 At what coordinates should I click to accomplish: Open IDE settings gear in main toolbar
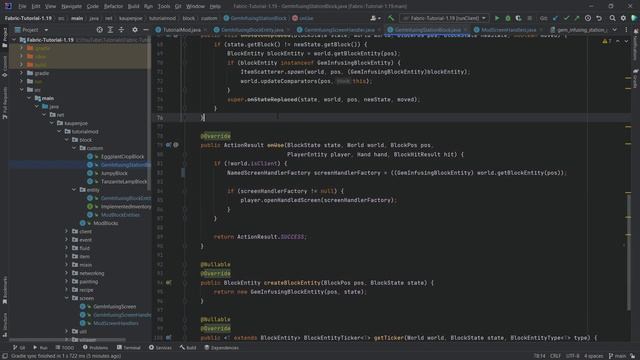pos(623,18)
